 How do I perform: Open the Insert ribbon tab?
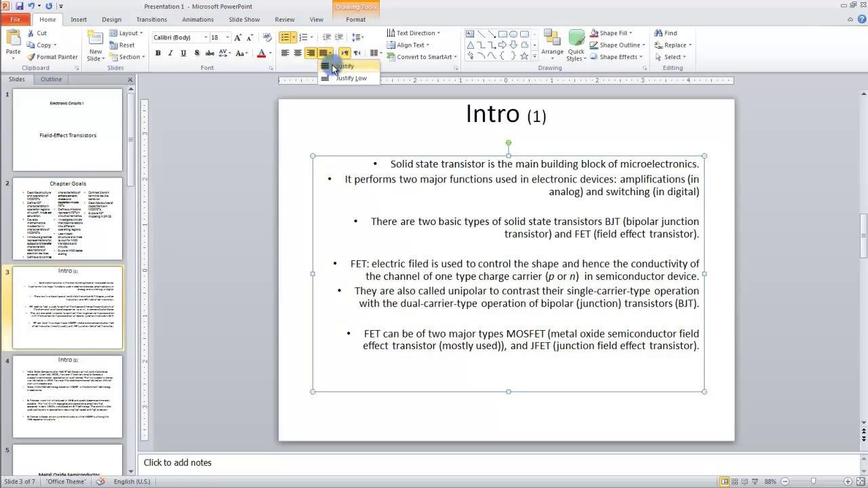[79, 20]
